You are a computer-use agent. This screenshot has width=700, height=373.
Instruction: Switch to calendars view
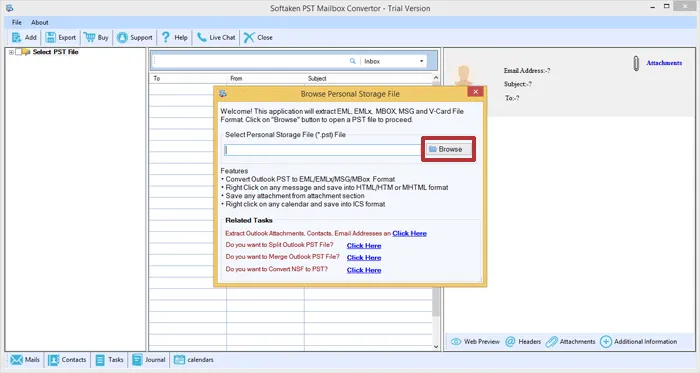coord(194,360)
